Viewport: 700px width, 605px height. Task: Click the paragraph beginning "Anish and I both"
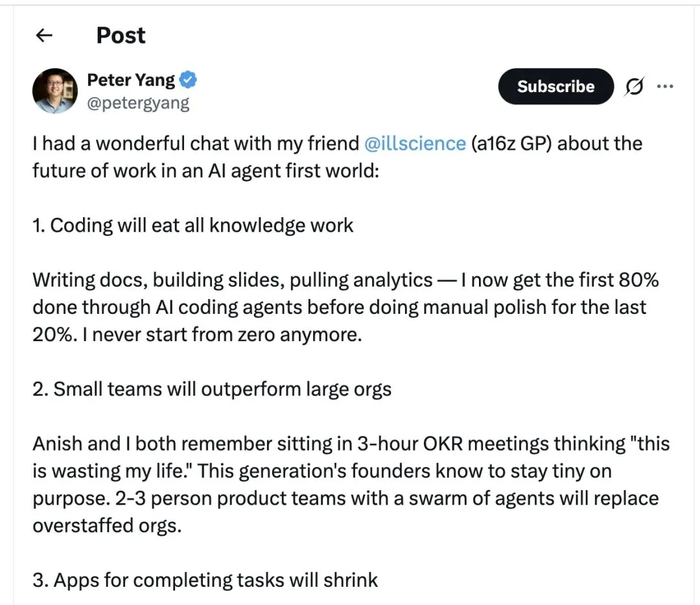click(351, 484)
